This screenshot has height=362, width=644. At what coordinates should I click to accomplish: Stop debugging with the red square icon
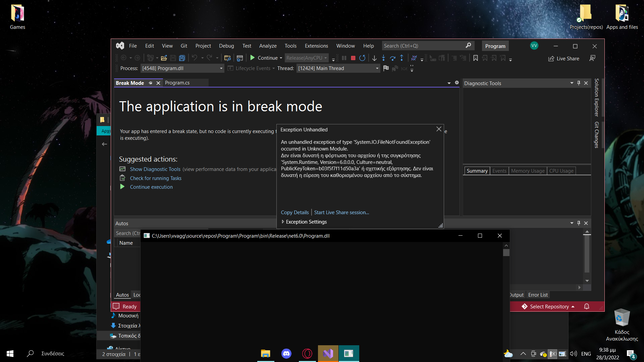coord(353,58)
